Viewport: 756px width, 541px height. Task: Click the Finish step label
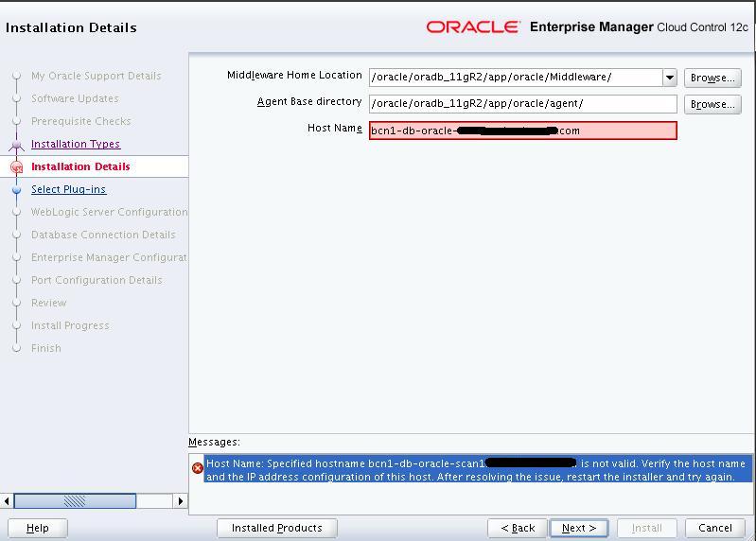click(45, 348)
